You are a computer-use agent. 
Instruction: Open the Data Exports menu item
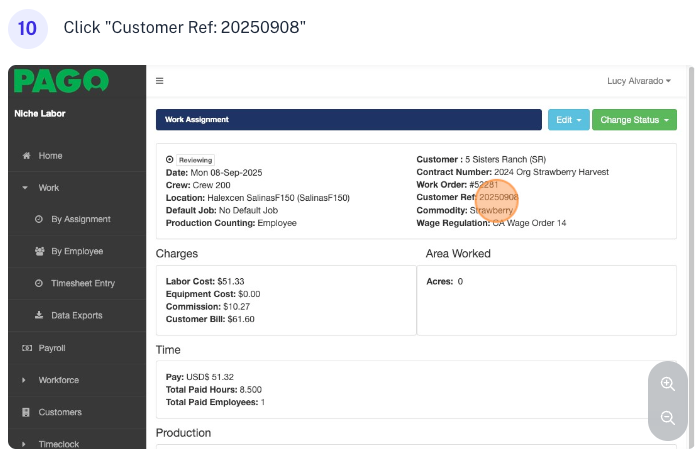click(x=76, y=315)
